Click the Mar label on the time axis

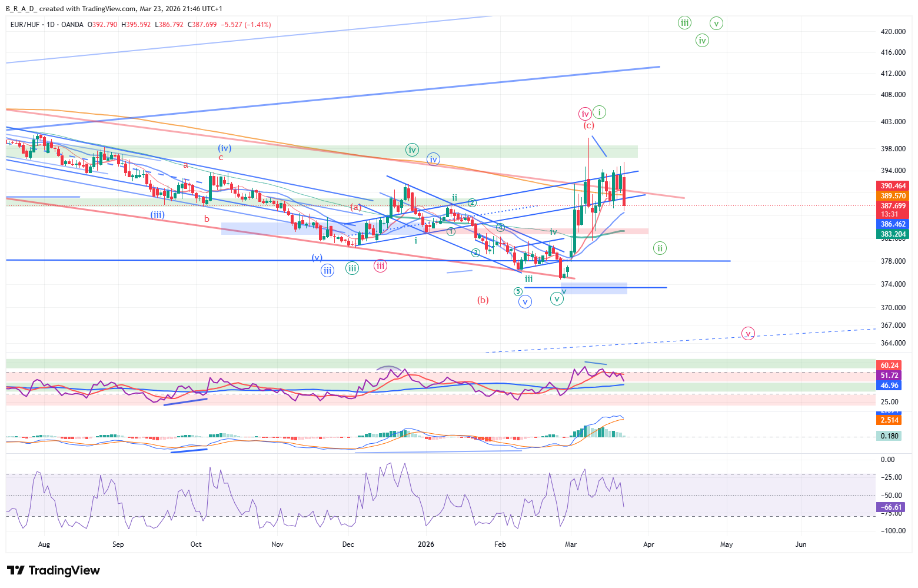[570, 544]
